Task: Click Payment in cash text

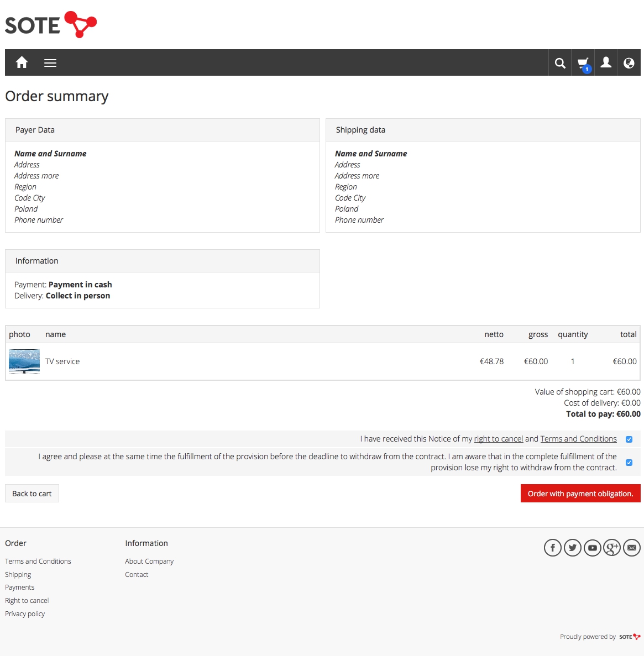Action: pos(80,285)
